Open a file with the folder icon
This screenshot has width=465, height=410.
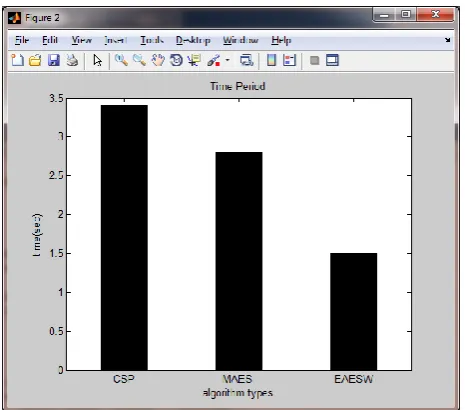click(35, 60)
